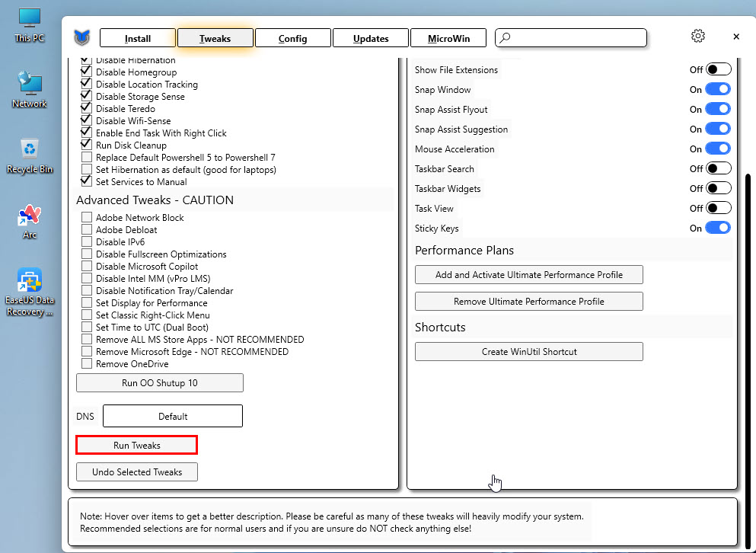Uncheck Enable End Task With Right Click
This screenshot has height=553, width=756.
[x=86, y=133]
